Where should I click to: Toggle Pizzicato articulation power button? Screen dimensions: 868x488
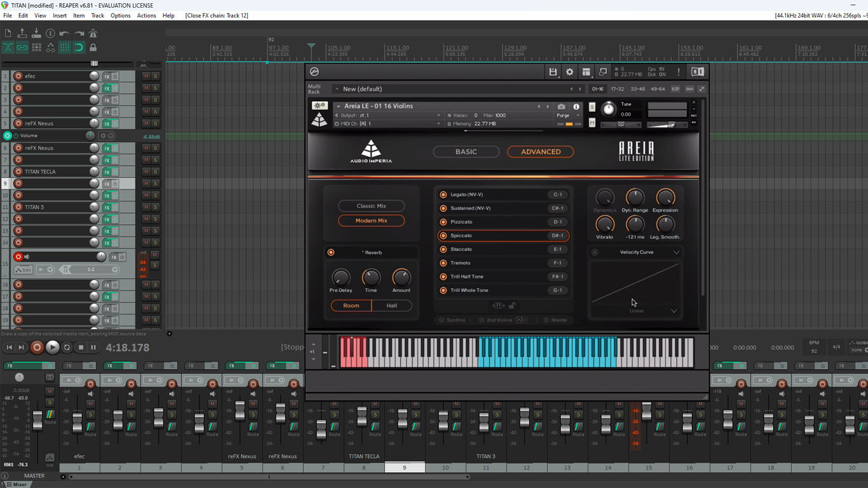(444, 222)
